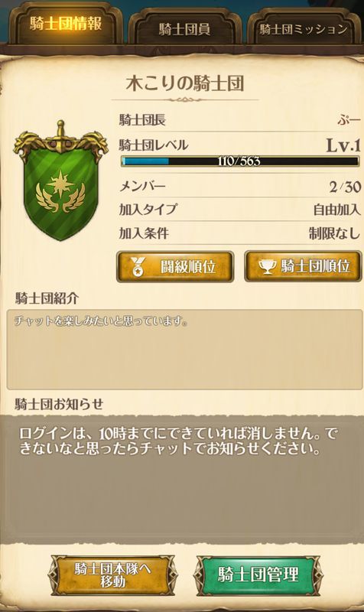Image resolution: width=364 pixels, height=612 pixels.
Task: Tap the 加入タイプ 自由加入 row
Action: pos(239,210)
